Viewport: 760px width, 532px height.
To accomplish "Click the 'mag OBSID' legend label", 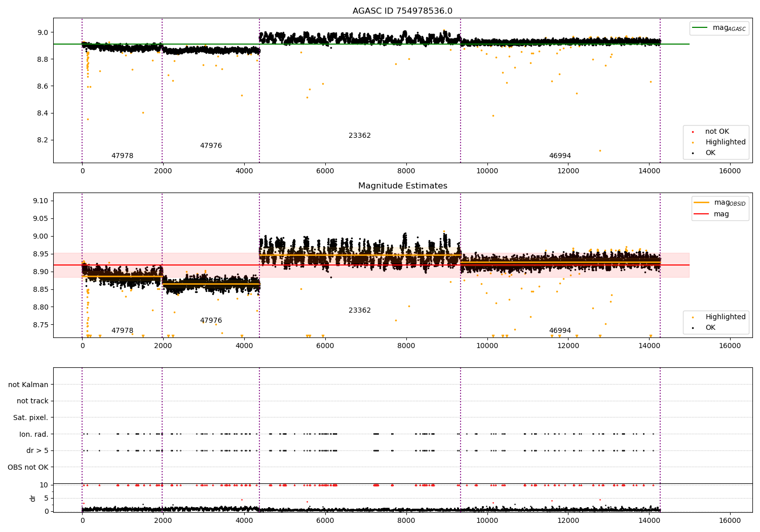I will (730, 203).
